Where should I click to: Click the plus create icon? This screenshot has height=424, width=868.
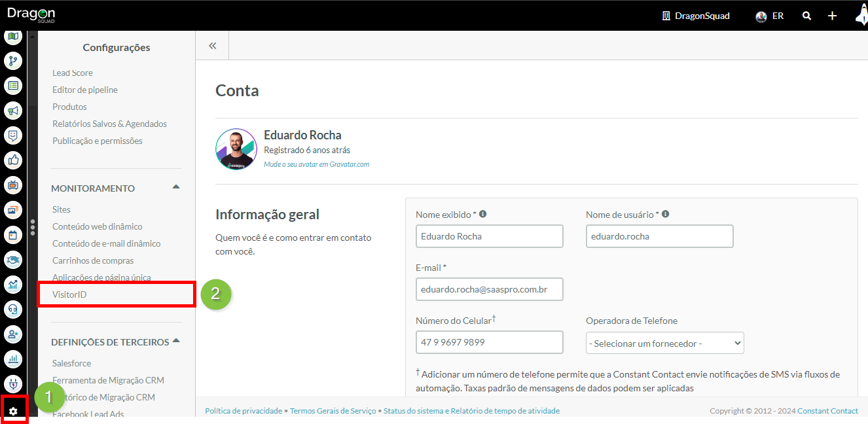tap(832, 16)
